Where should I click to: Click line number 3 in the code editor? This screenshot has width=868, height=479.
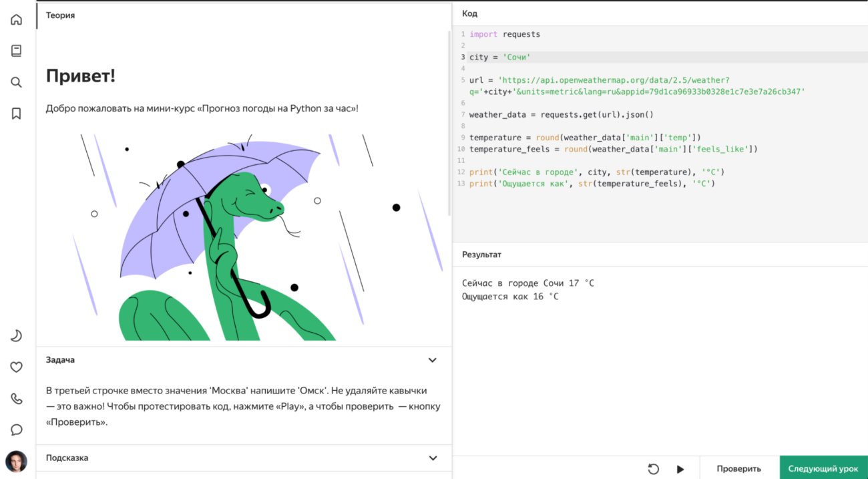462,57
